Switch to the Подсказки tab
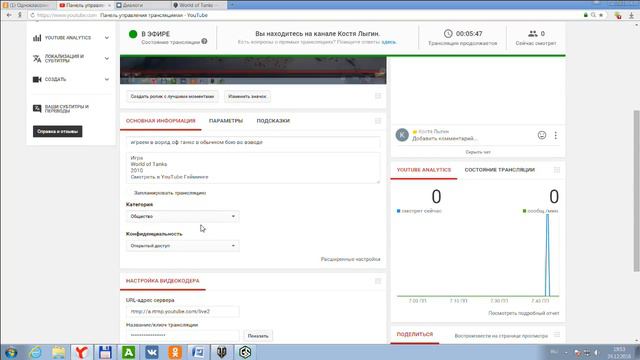Screen dimensions: 640x360 273,121
